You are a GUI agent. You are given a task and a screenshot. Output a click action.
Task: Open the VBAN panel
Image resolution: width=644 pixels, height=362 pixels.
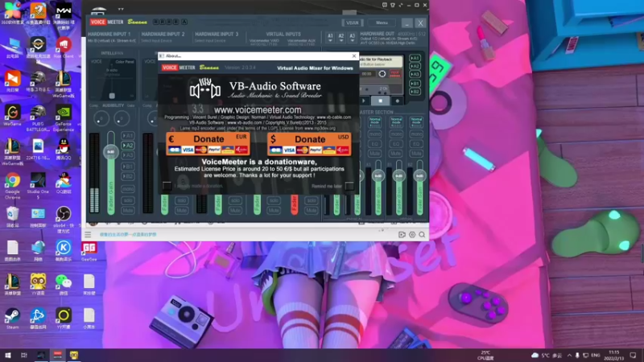[x=353, y=23]
